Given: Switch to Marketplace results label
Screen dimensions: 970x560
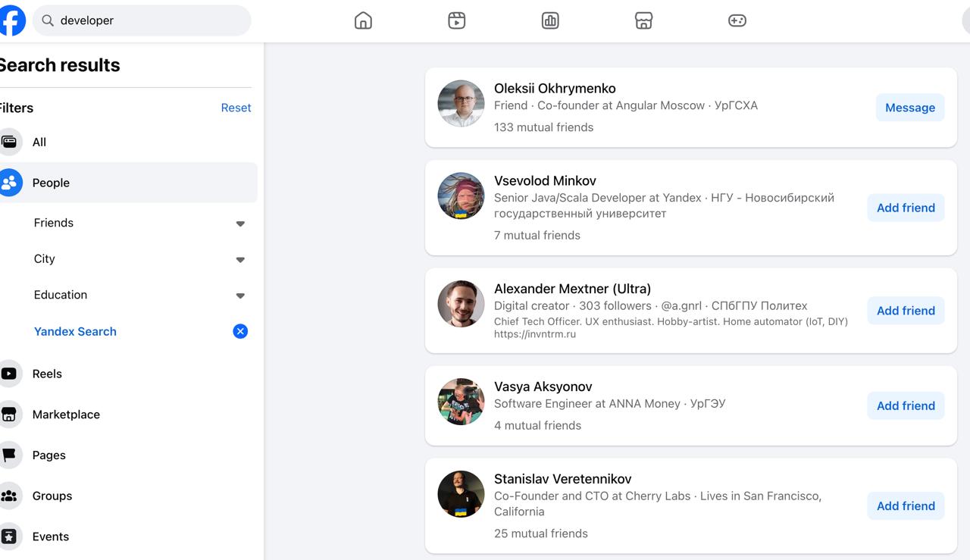Looking at the screenshot, I should point(66,415).
